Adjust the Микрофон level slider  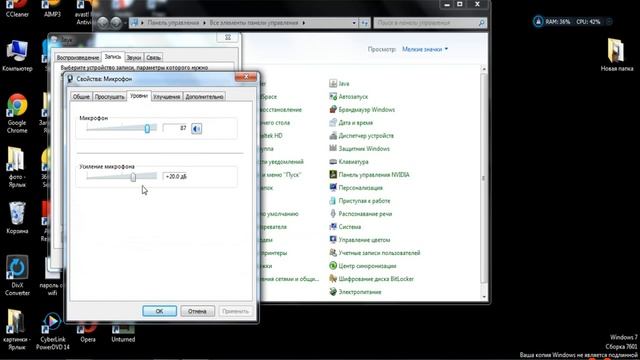coord(147,128)
